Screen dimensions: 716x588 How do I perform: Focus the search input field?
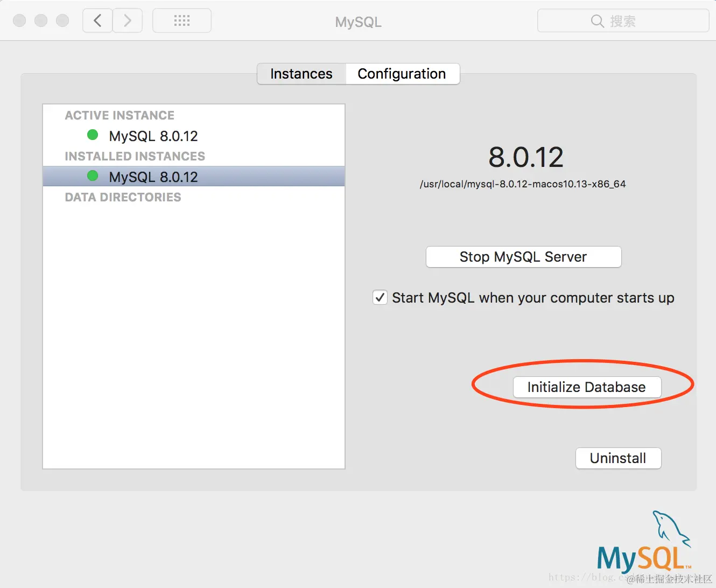pyautogui.click(x=623, y=21)
